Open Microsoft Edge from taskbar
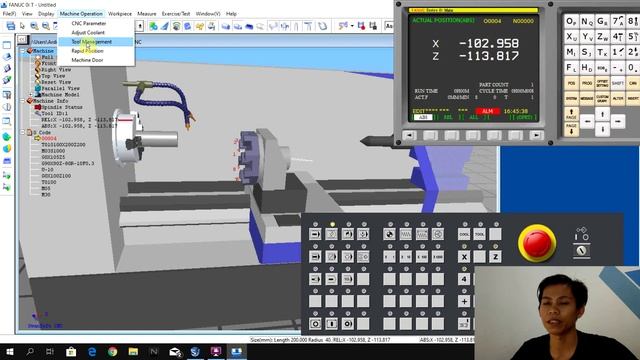 [x=92, y=351]
